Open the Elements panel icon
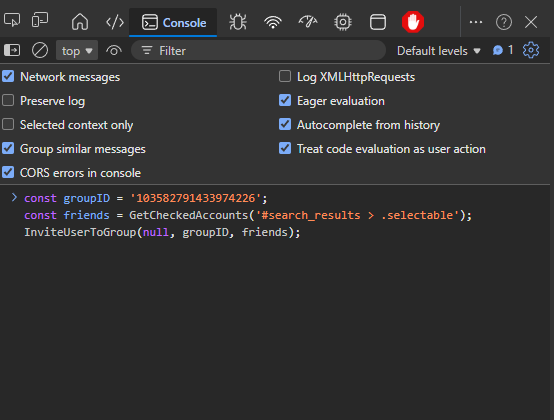The width and height of the screenshot is (554, 420). (115, 22)
